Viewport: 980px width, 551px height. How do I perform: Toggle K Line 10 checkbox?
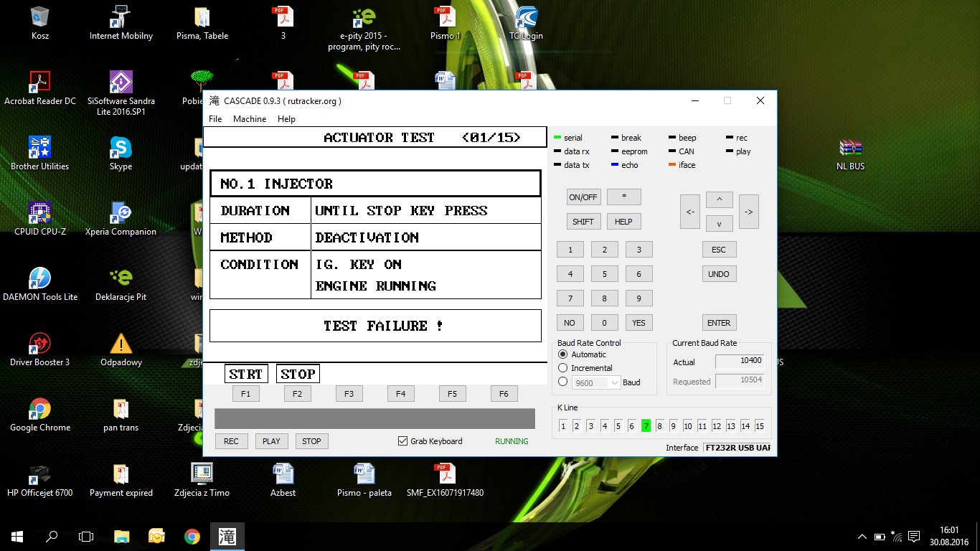click(x=688, y=426)
